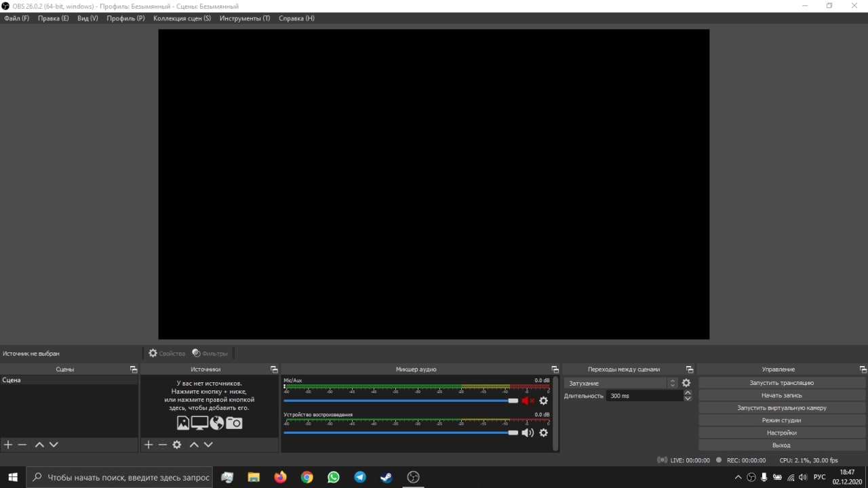Add a new source with plus icon

click(x=149, y=445)
